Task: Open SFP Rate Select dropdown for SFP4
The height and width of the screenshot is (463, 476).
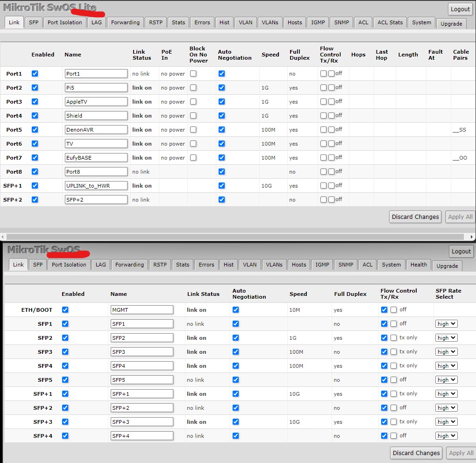Action: click(446, 365)
